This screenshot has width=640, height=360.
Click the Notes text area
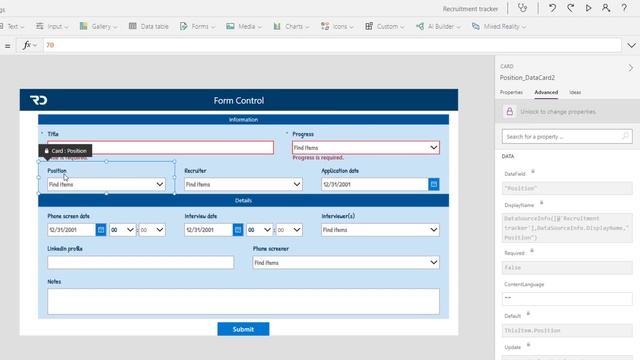243,301
